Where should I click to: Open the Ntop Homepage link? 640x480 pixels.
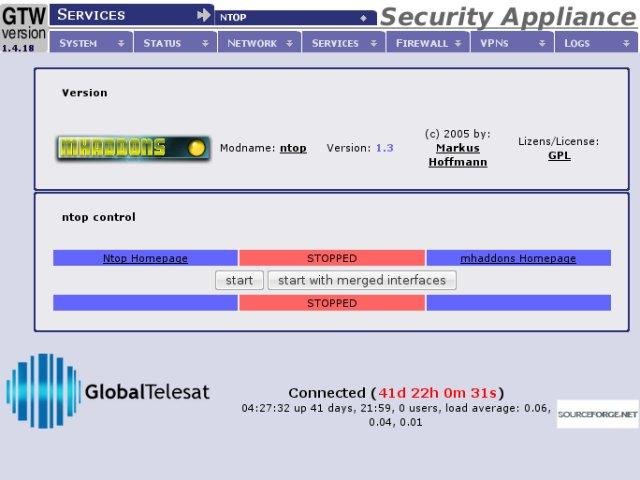(x=145, y=258)
